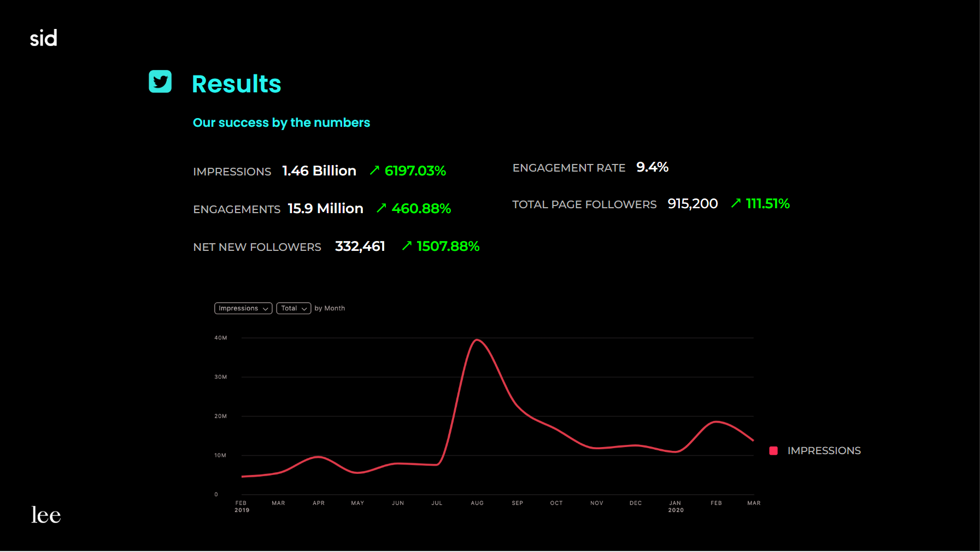Click the JUN x-axis label
The width and height of the screenshot is (980, 552).
(x=398, y=503)
